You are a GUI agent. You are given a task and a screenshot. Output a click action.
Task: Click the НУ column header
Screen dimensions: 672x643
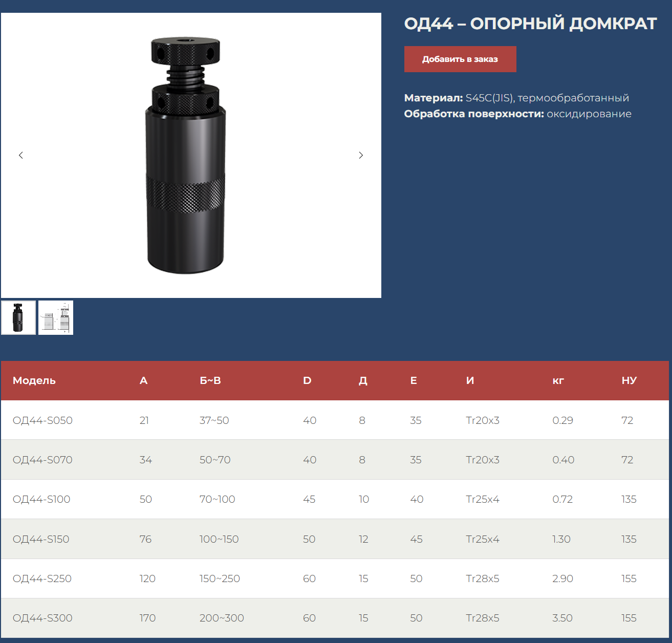(x=629, y=380)
